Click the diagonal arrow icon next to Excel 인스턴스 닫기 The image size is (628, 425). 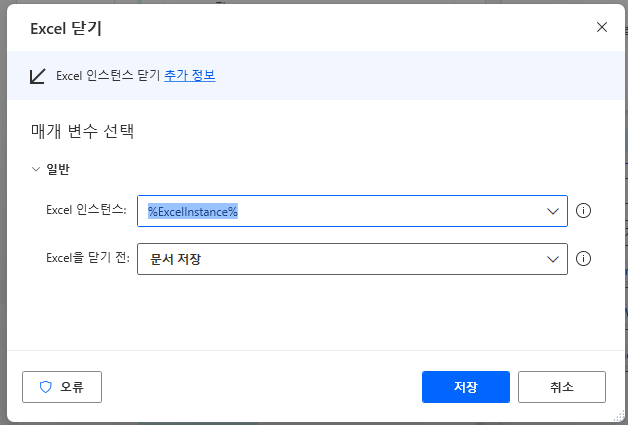click(38, 76)
